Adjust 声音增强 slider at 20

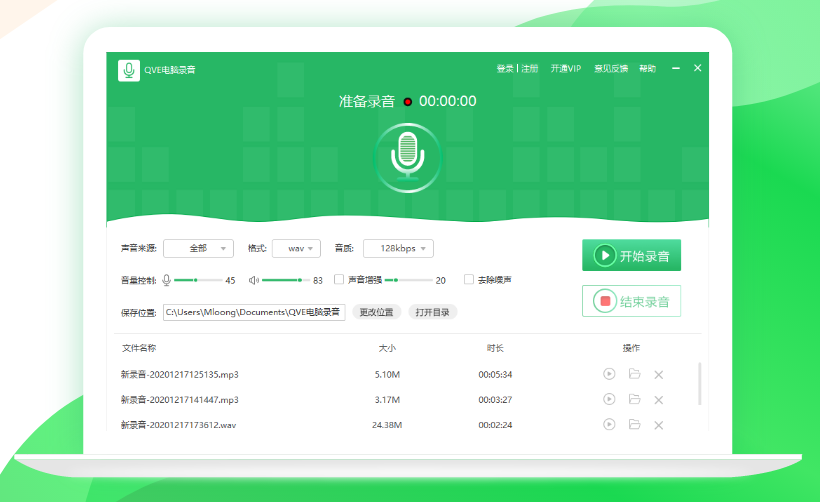point(408,280)
